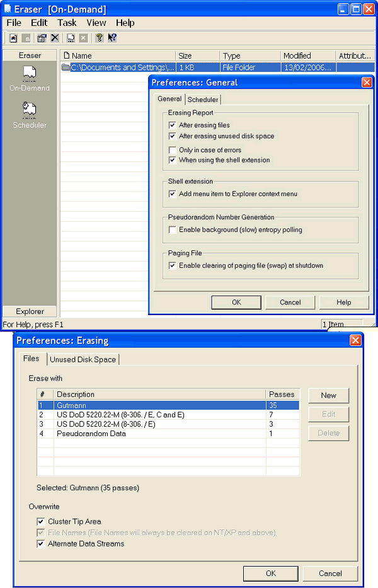This screenshot has width=378, height=588.
Task: Click New button in Preferences: Erasing
Action: click(x=328, y=396)
